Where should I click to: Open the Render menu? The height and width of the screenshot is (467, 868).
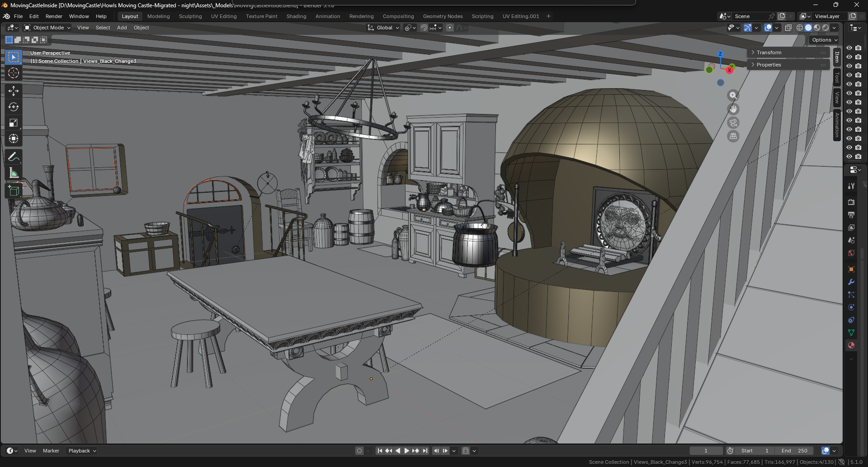(54, 16)
